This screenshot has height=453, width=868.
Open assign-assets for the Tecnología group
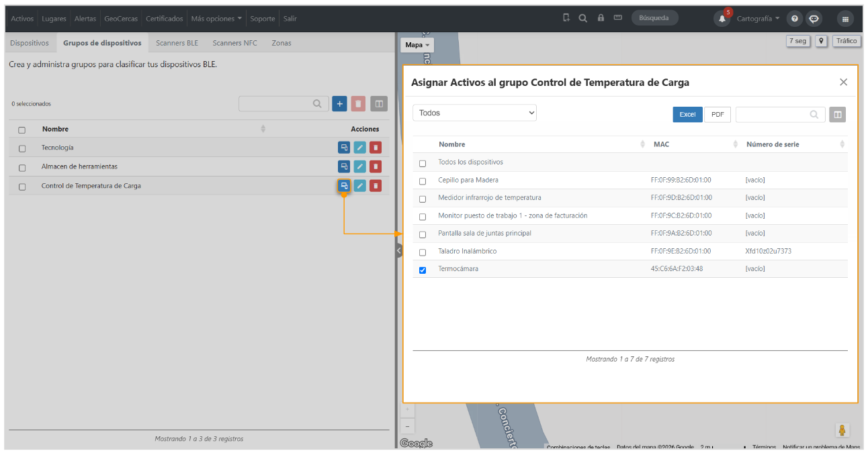pyautogui.click(x=344, y=148)
